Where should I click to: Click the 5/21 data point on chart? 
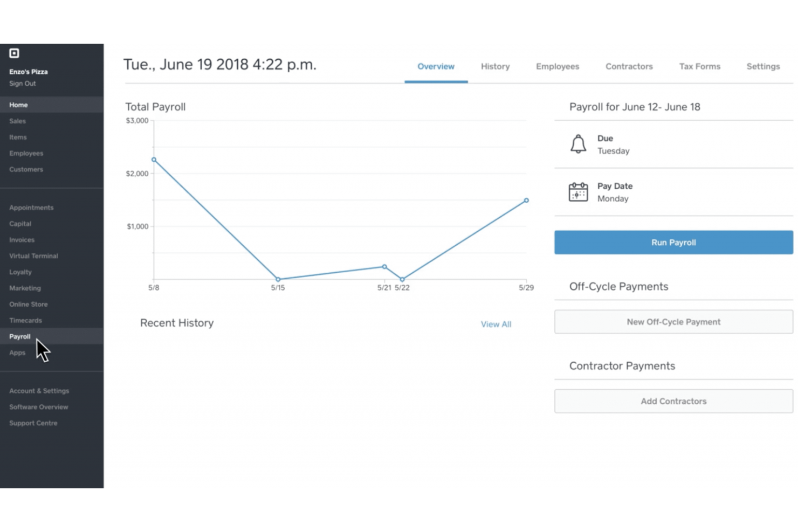click(384, 266)
